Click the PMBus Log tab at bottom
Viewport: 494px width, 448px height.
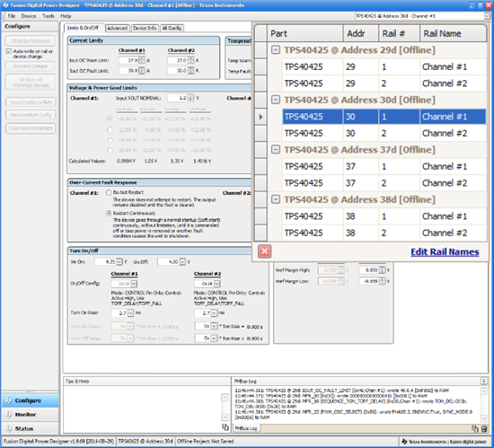(x=246, y=428)
